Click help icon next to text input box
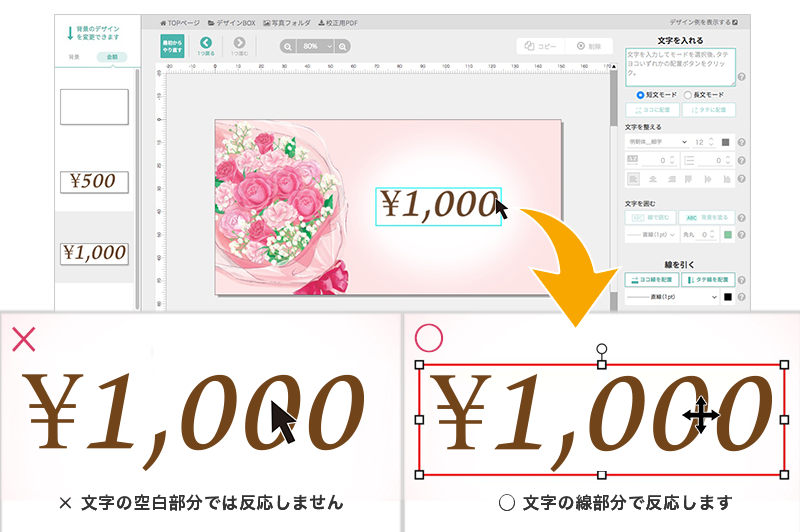The image size is (800, 532). [x=741, y=77]
